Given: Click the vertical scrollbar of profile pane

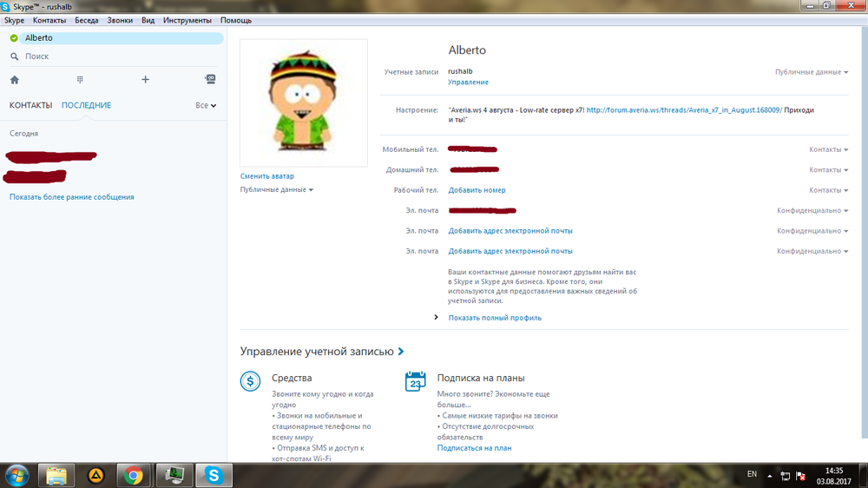Looking at the screenshot, I should [x=864, y=233].
